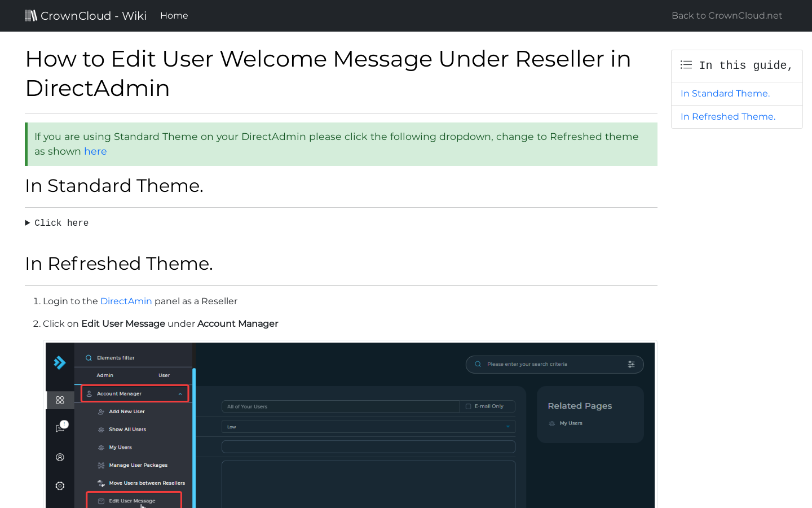Follow the In Refreshed Theme link

(x=728, y=116)
